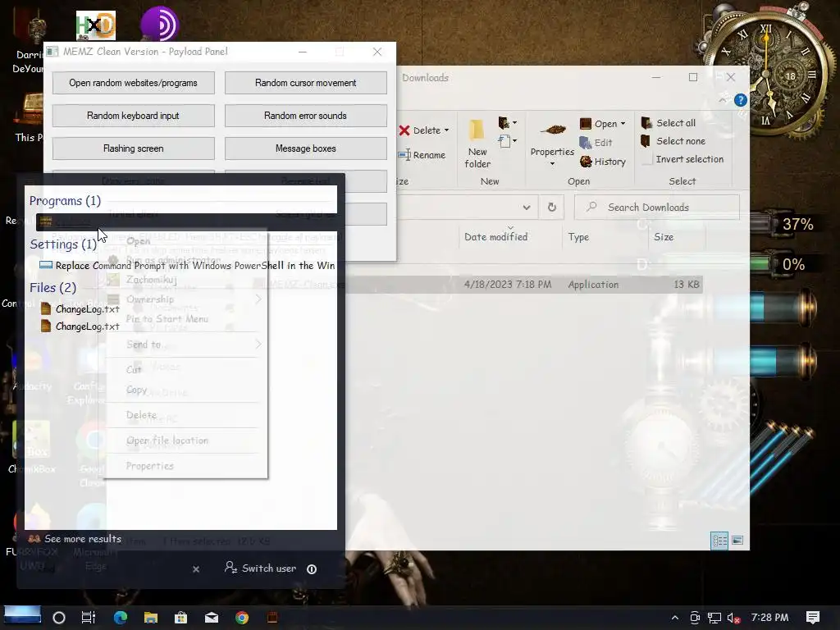Expand the Easy access dropdown arrow
840x630 pixels.
pos(515,141)
